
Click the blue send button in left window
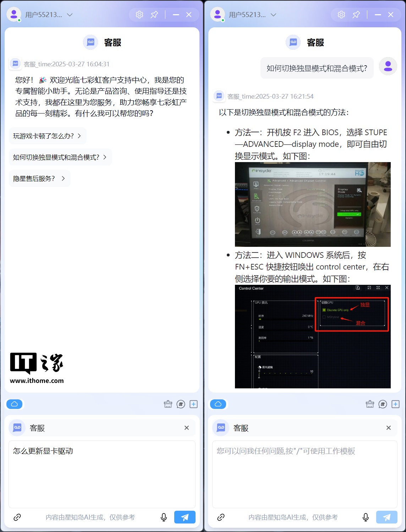(185, 517)
